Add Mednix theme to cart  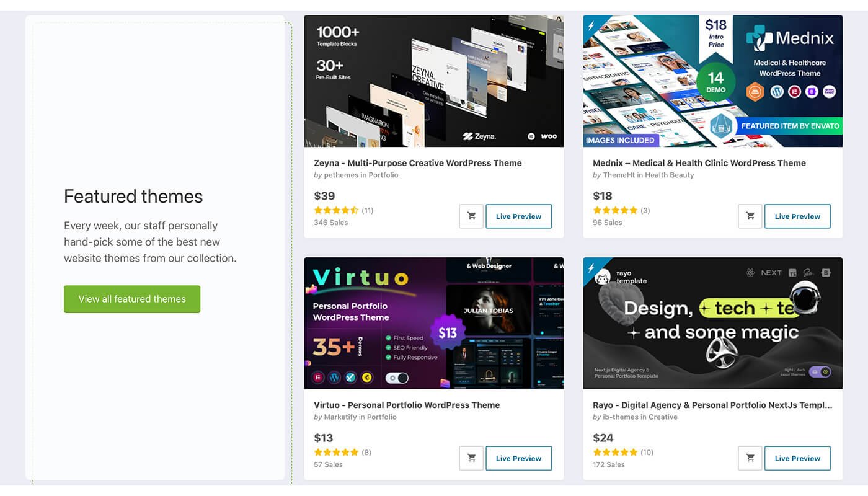pos(750,216)
